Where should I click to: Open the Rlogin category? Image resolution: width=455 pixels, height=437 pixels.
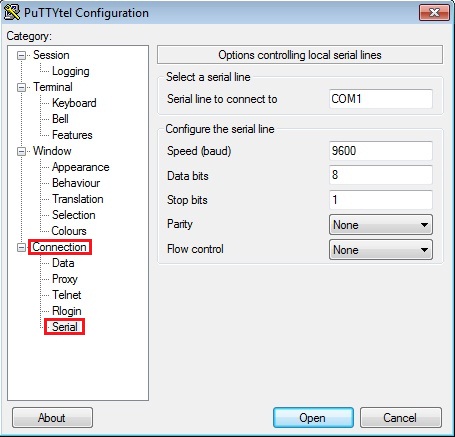(67, 311)
